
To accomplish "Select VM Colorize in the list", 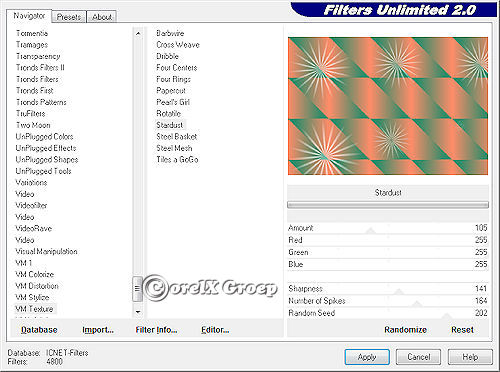I will [35, 275].
